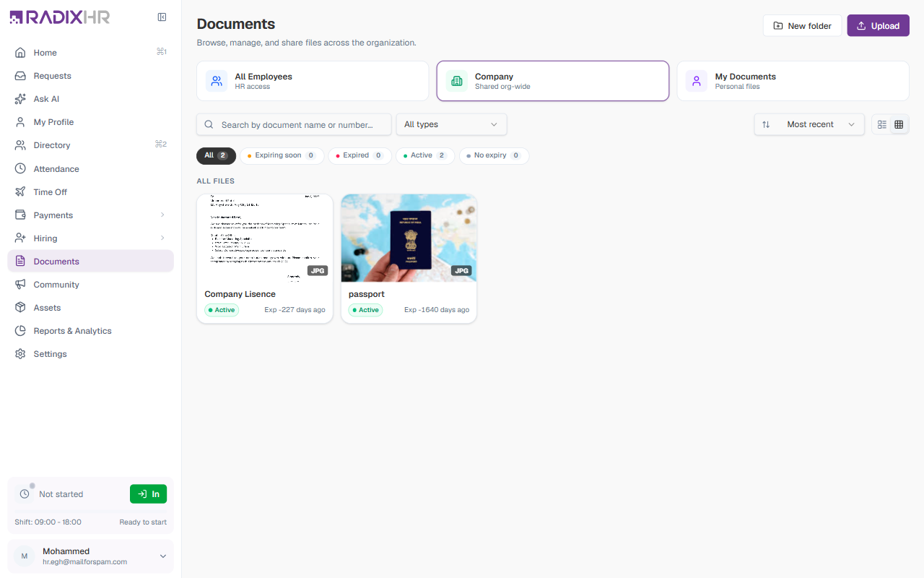Click the Radix HR logo

(59, 17)
